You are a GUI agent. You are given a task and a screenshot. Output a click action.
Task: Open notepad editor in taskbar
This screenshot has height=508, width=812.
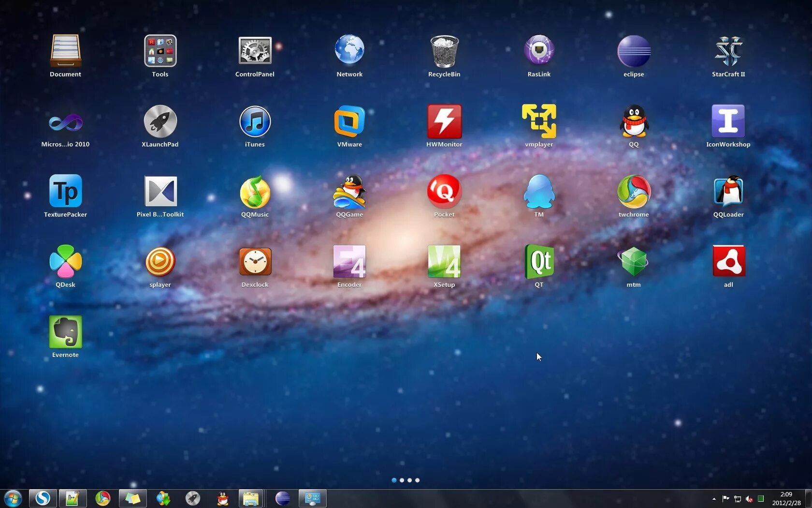[x=72, y=498]
